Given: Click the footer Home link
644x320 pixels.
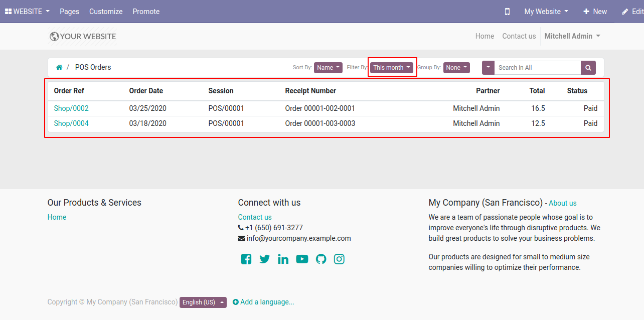Looking at the screenshot, I should (x=57, y=217).
